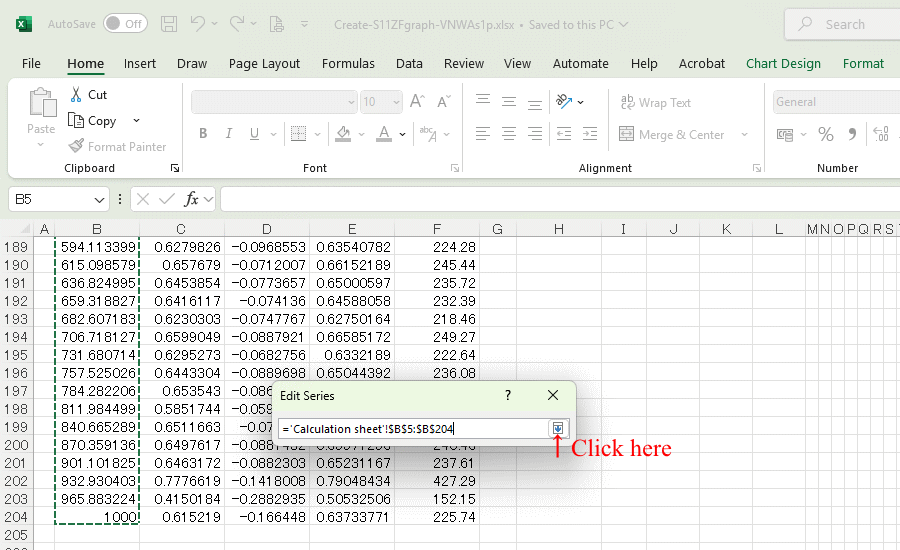Toggle the AutoSave switch
Image resolution: width=900 pixels, height=550 pixels.
(126, 24)
